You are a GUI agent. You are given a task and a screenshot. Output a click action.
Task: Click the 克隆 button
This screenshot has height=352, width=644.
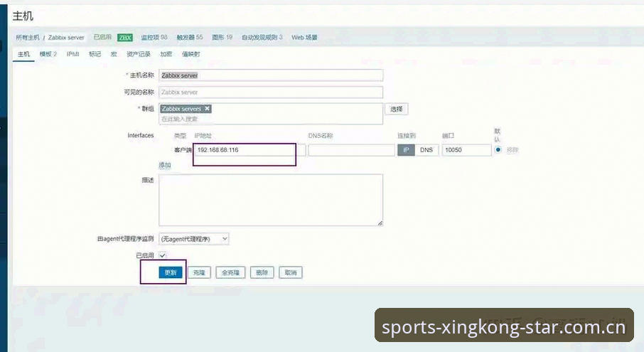[x=199, y=272]
